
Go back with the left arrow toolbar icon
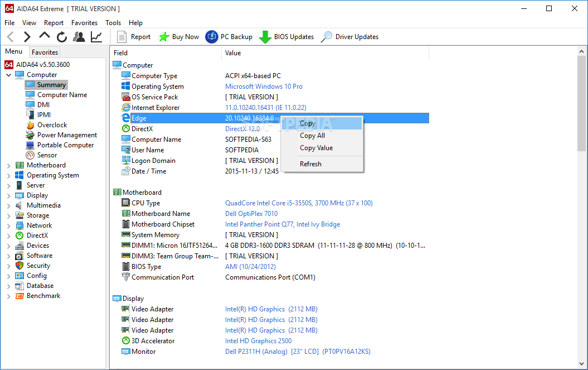[11, 37]
